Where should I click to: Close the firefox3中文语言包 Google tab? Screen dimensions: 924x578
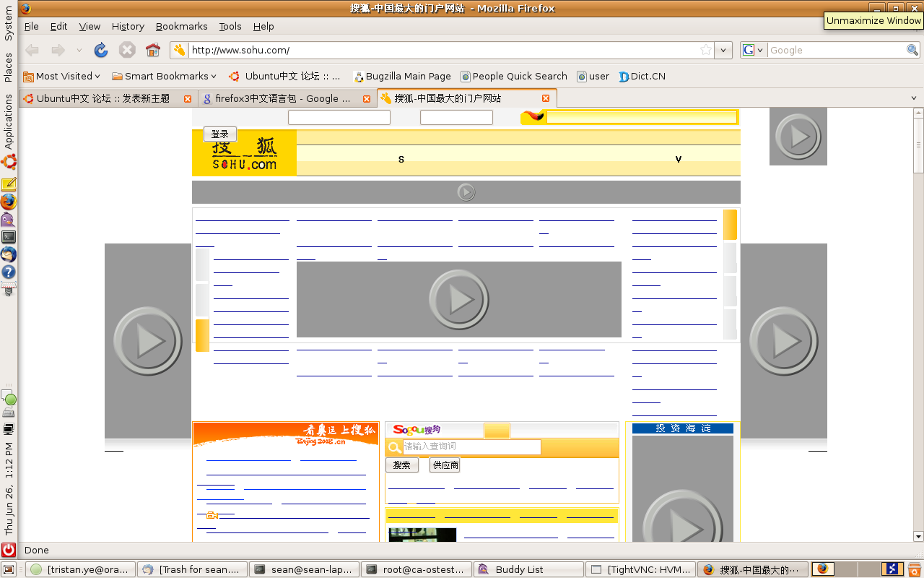click(x=367, y=98)
